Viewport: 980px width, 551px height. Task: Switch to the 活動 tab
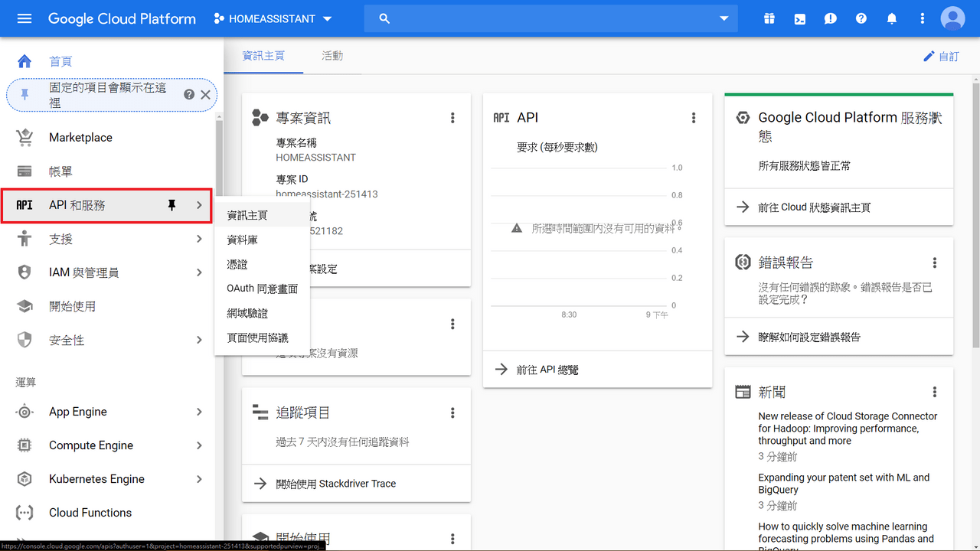pos(332,56)
